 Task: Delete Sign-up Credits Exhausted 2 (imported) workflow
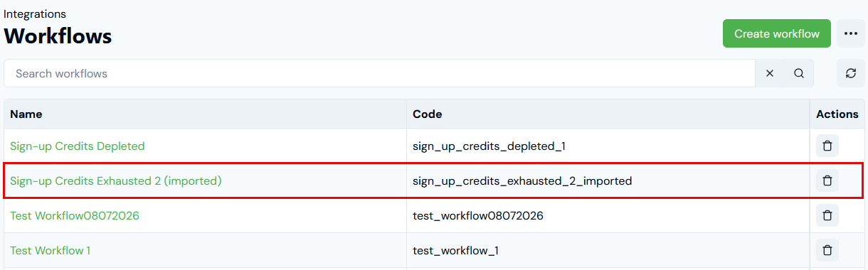click(827, 180)
